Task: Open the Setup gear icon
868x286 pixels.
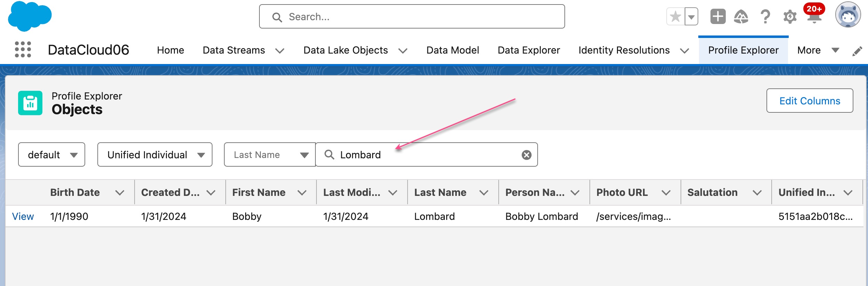Action: tap(790, 16)
